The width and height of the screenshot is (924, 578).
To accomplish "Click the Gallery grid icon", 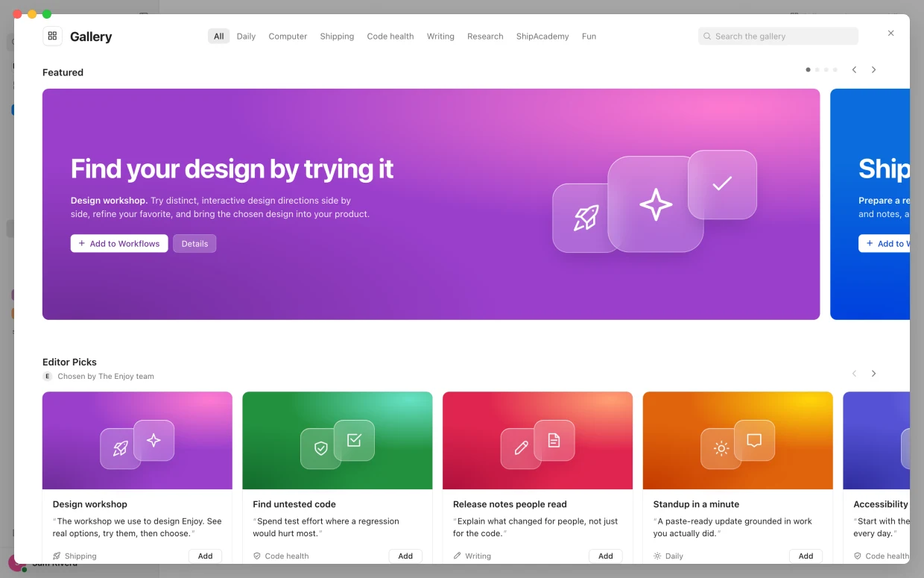I will tap(52, 36).
